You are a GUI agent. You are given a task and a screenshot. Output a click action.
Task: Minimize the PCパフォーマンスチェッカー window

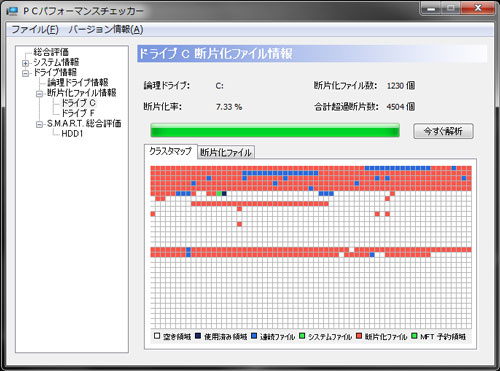click(431, 8)
